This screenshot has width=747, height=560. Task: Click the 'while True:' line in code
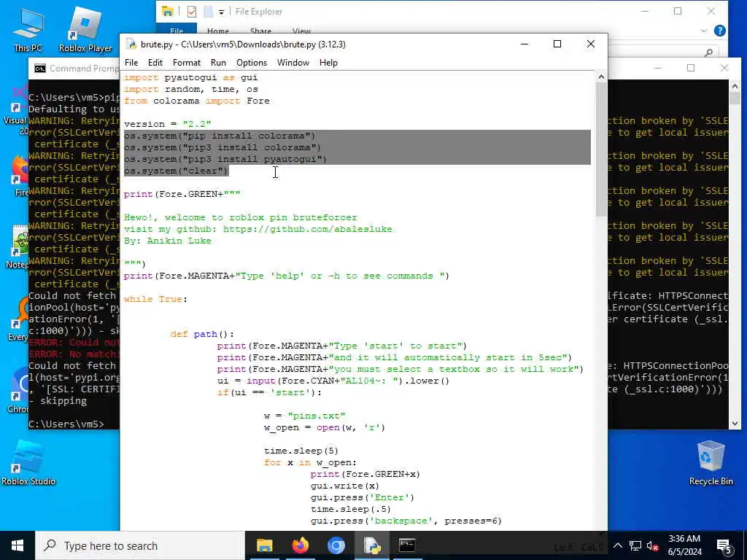click(x=155, y=299)
